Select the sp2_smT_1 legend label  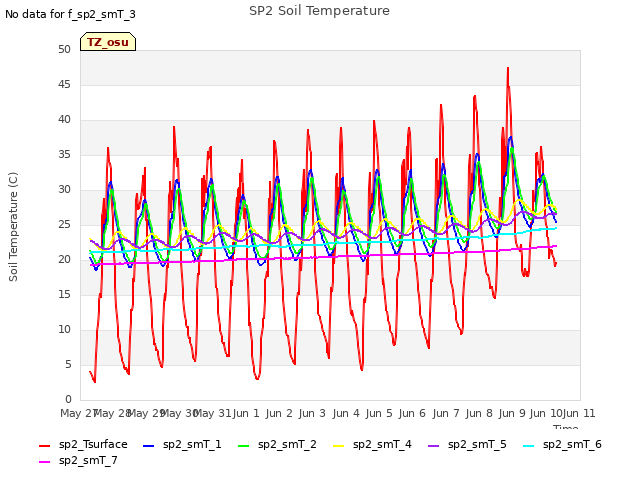[192, 444]
